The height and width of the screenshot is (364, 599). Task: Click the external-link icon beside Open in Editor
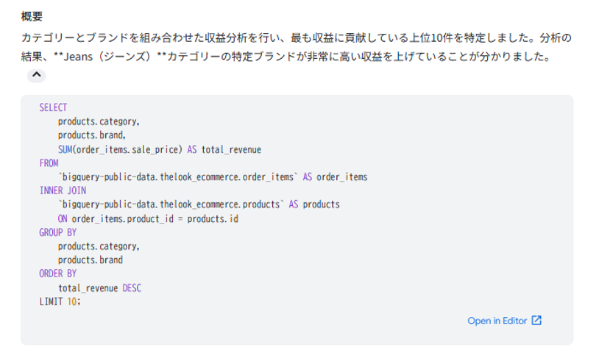coord(536,321)
